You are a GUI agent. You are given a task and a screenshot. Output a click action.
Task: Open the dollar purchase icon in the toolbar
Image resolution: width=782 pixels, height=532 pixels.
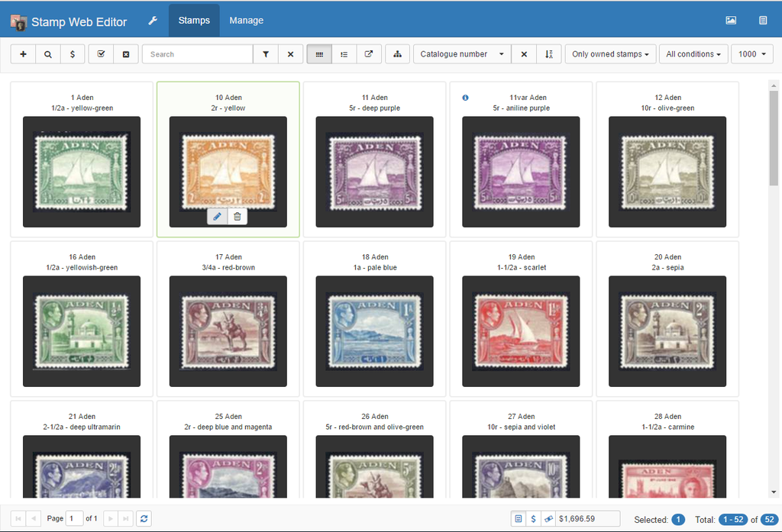(x=73, y=54)
